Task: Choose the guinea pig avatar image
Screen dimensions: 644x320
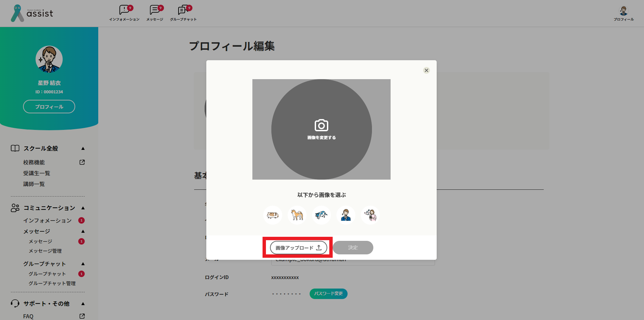Action: [273, 215]
